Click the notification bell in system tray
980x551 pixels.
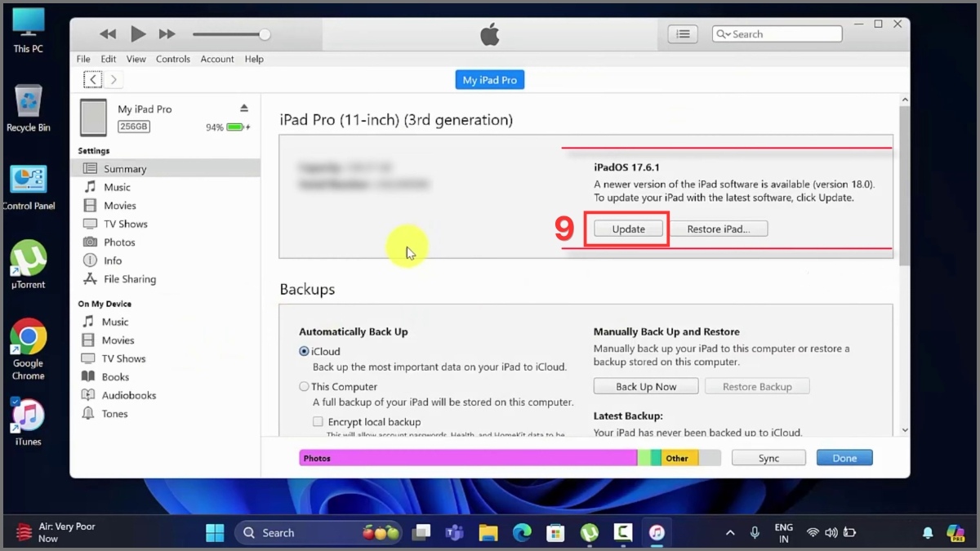[928, 533]
